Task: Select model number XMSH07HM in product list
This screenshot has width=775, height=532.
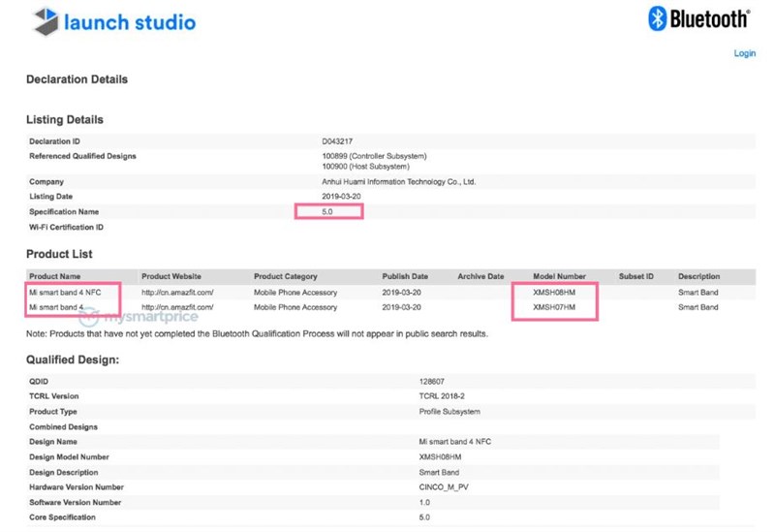Action: 554,307
